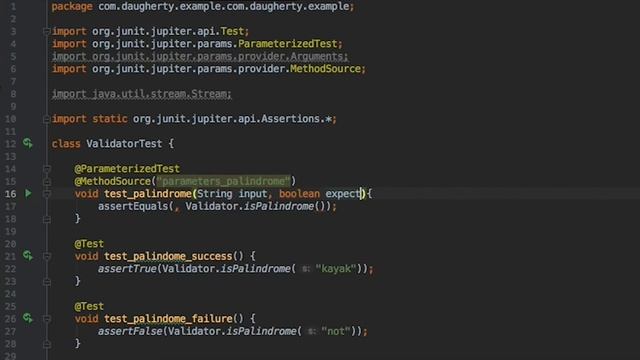Click 'Test' in the line 3 import
The width and height of the screenshot is (640, 360).
tap(232, 31)
